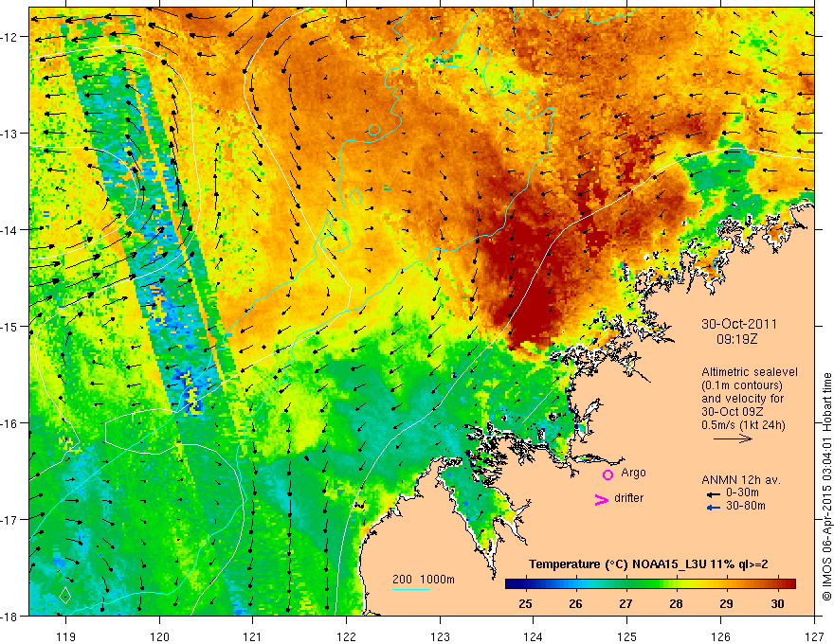This screenshot has height=644, width=834.
Task: Click colorbar tick label 27
Action: point(625,603)
